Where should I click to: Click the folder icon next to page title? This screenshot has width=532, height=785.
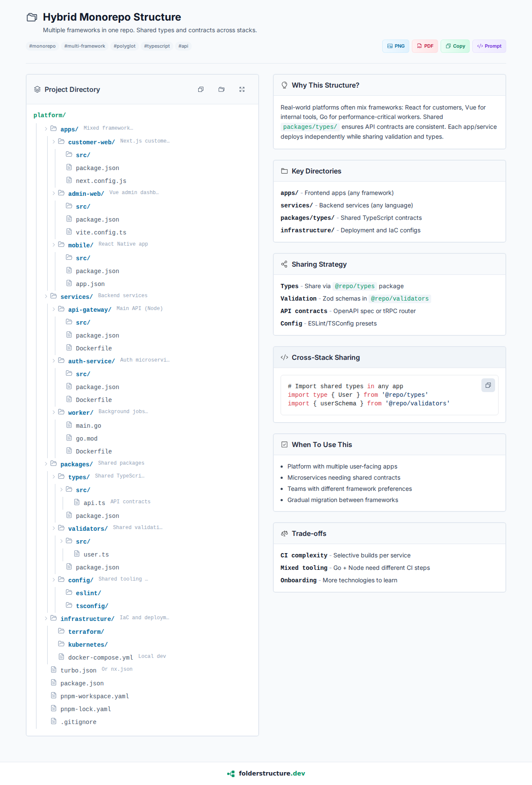coord(32,17)
